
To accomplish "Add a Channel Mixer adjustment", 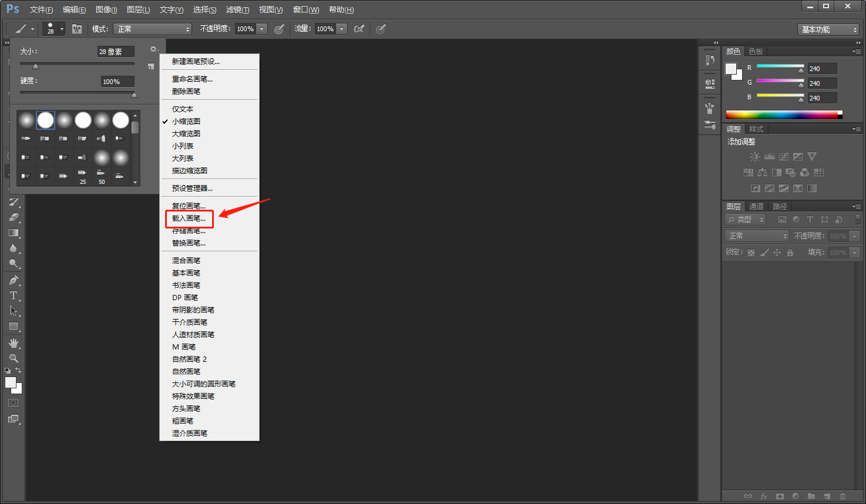I will pyautogui.click(x=804, y=173).
